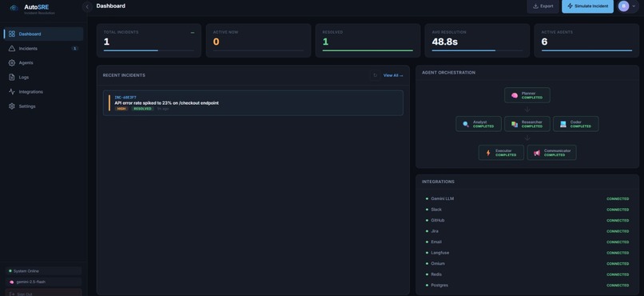The width and height of the screenshot is (644, 296).
Task: Click the Coder laptop icon
Action: coord(563,124)
